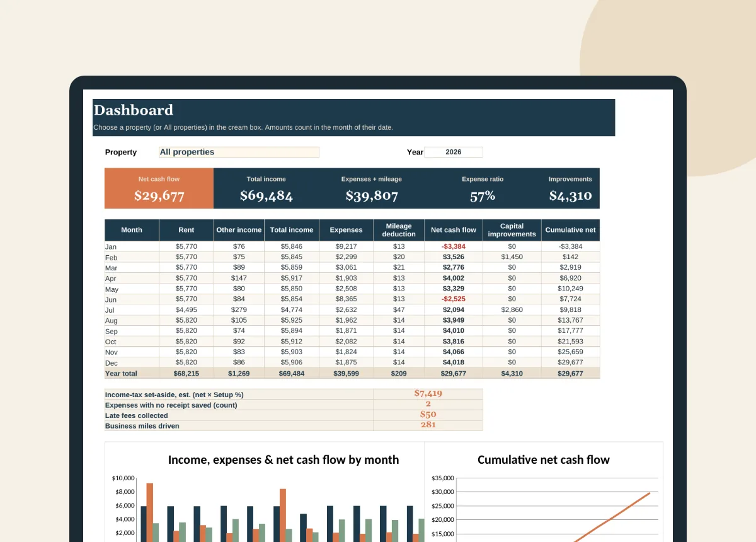Select the Year field showing 2026
Screen dimensions: 756x542
click(453, 152)
